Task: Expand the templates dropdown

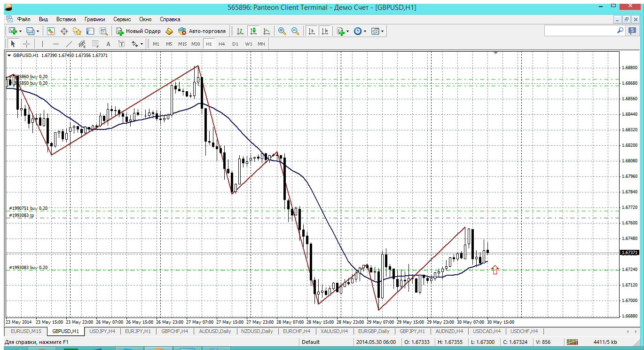Action: click(382, 31)
